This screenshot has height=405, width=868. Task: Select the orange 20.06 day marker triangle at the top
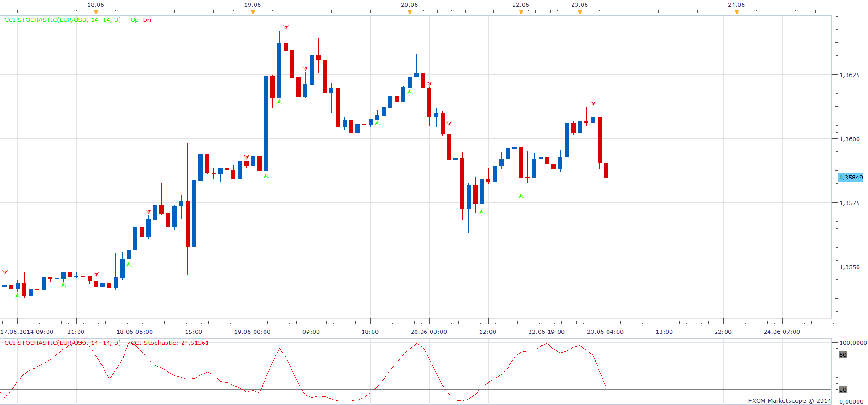pyautogui.click(x=410, y=12)
